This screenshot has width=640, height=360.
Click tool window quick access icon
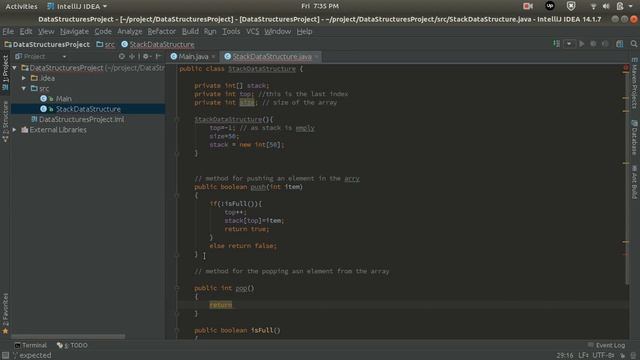coord(5,356)
